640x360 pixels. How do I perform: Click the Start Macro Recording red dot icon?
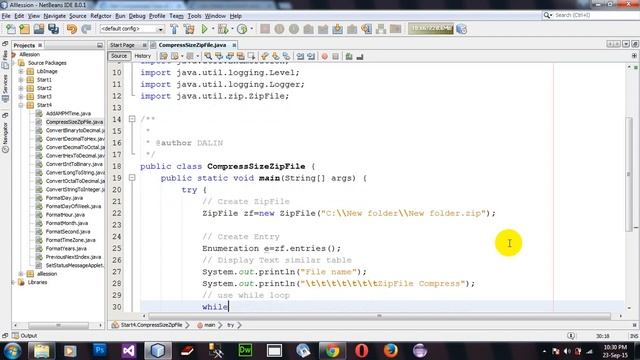[x=324, y=56]
